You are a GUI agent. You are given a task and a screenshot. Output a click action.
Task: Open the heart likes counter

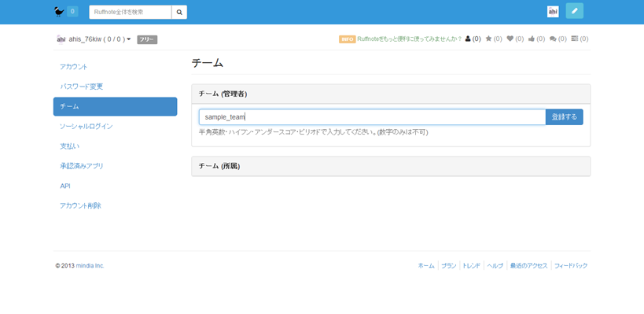[x=516, y=39]
